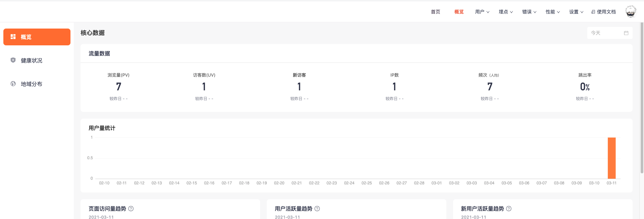Viewport: 644px width, 219px height.
Task: Expand the 用户 dropdown menu
Action: coord(482,12)
